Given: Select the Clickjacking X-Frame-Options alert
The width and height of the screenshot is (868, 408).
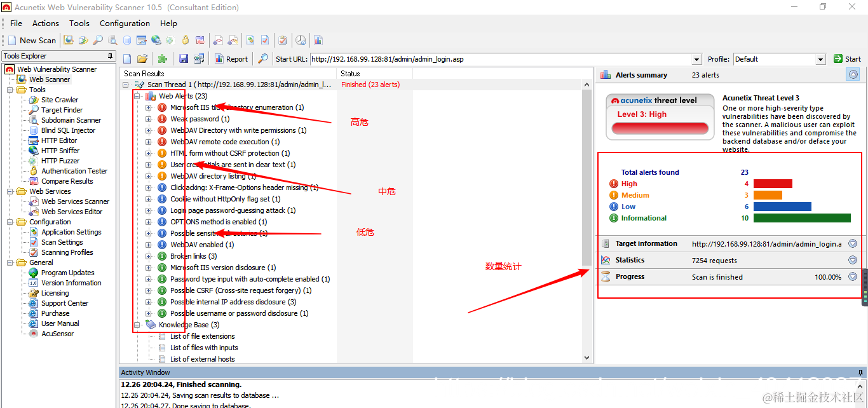Looking at the screenshot, I should coord(244,187).
